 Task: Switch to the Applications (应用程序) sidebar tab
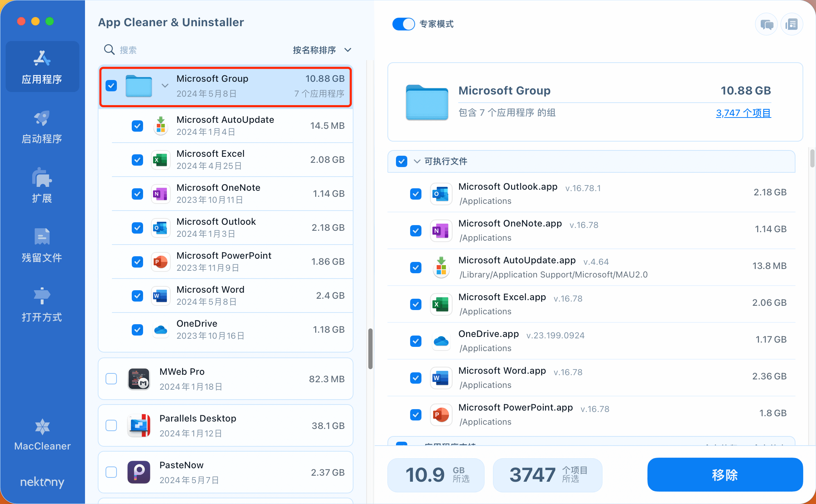point(42,67)
